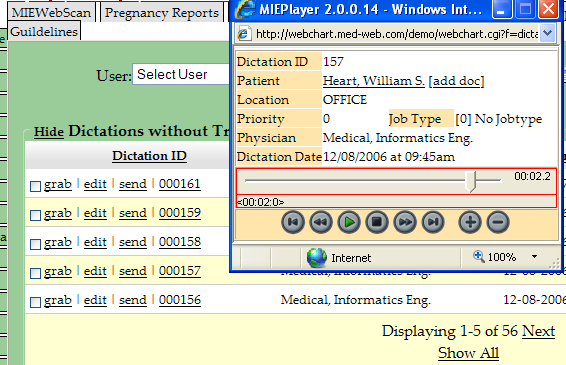
Task: Grab dictation 000158
Action: [58, 242]
